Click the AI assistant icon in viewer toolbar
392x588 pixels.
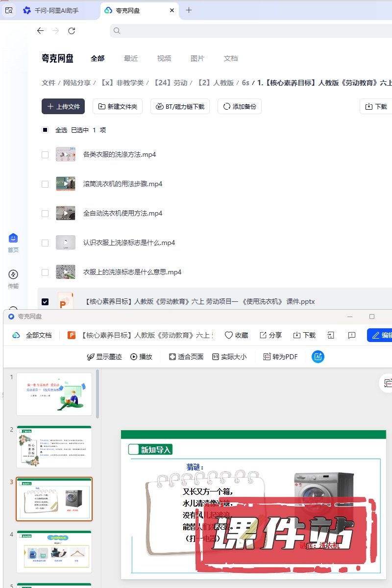318,357
